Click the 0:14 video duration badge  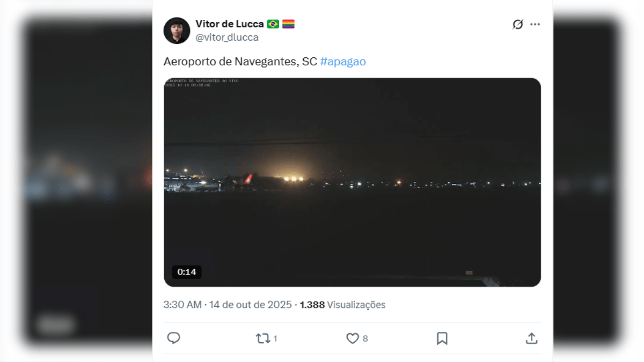(187, 272)
